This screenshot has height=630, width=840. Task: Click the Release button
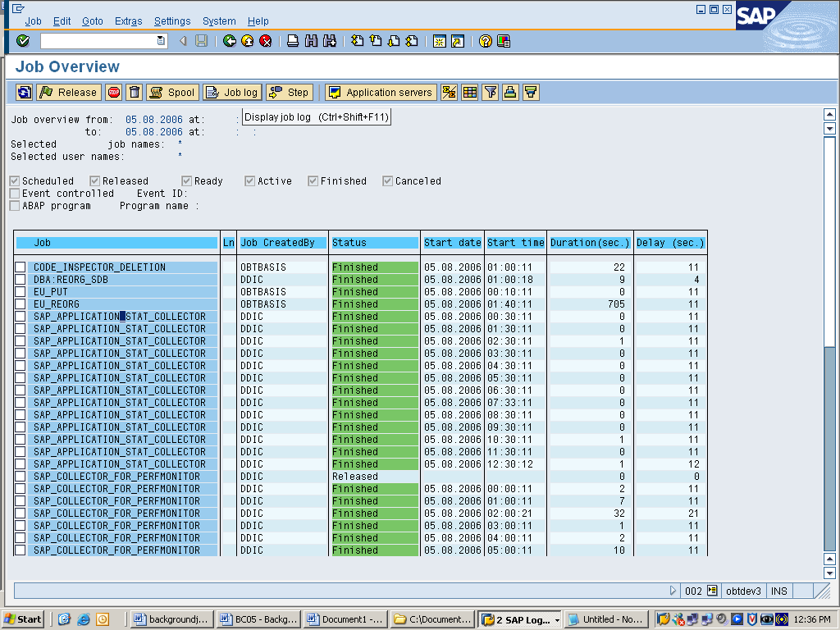tap(69, 92)
